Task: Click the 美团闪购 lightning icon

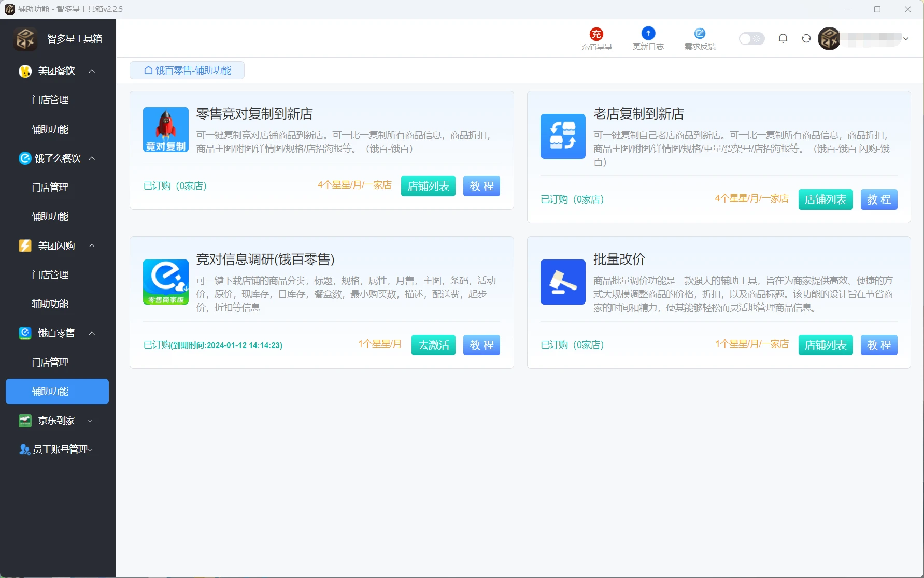Action: pyautogui.click(x=25, y=245)
